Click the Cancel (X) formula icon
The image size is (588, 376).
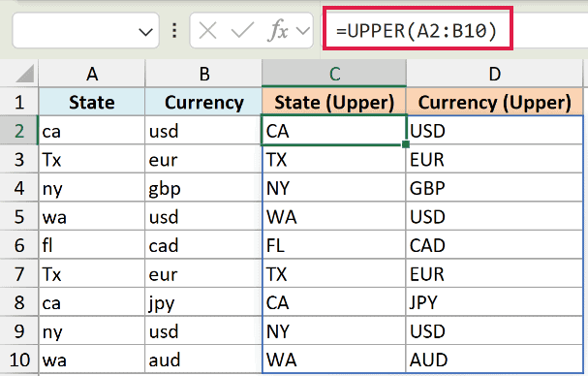[x=207, y=30]
